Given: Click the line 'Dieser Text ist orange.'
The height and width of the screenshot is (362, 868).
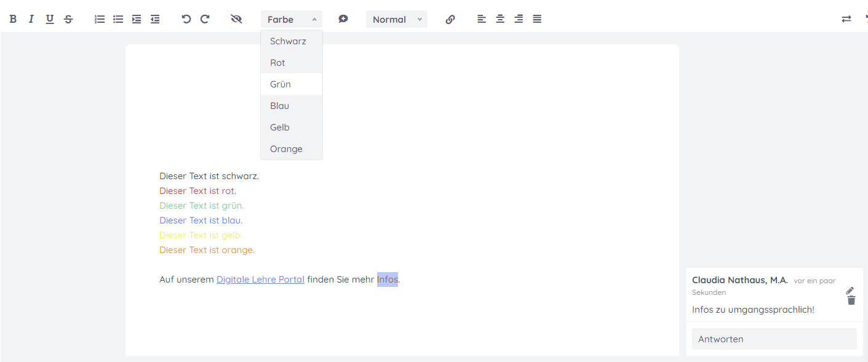Looking at the screenshot, I should point(207,250).
